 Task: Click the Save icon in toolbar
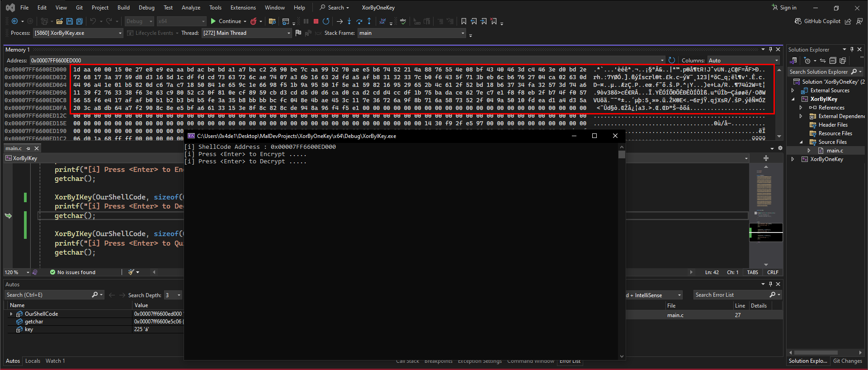pyautogui.click(x=70, y=21)
